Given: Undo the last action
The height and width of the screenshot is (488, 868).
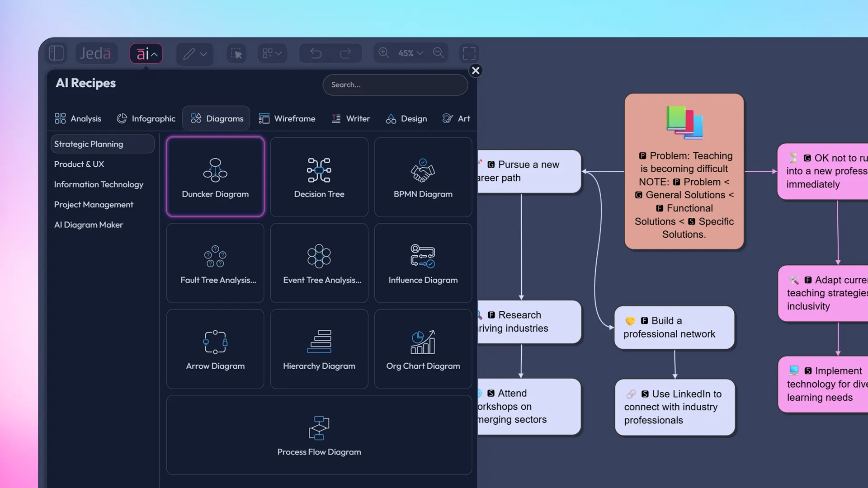Looking at the screenshot, I should pyautogui.click(x=315, y=53).
